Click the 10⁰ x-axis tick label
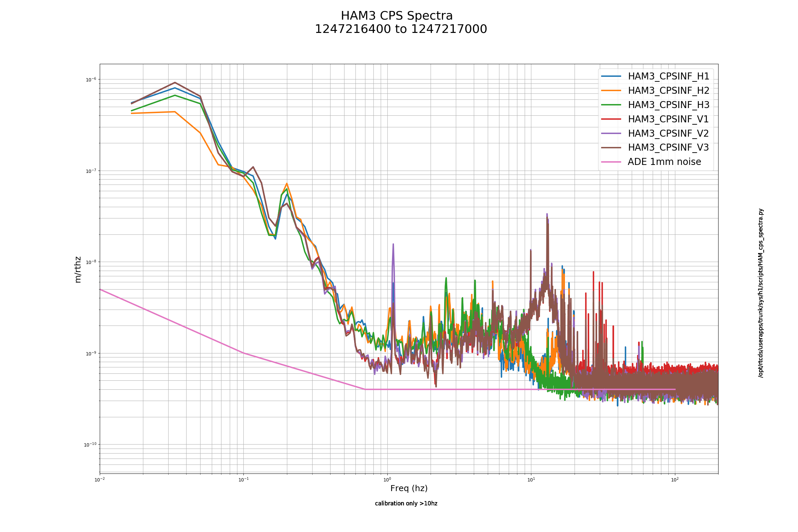Screen dimensions: 798x532 click(387, 479)
